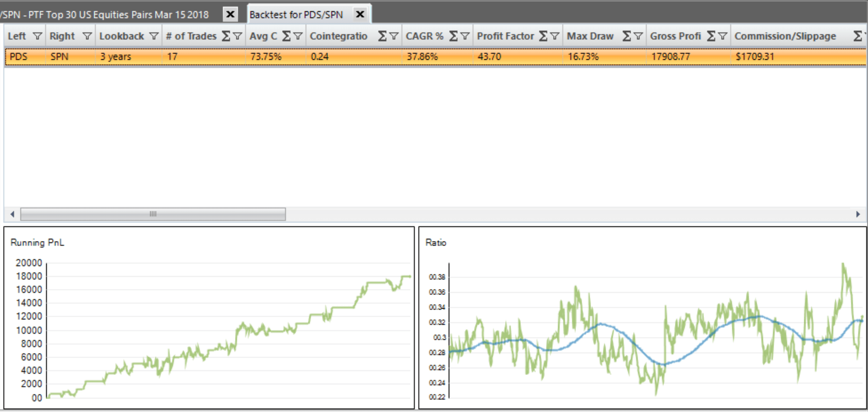
Task: Click sum icon on Max Draw column
Action: pos(626,36)
